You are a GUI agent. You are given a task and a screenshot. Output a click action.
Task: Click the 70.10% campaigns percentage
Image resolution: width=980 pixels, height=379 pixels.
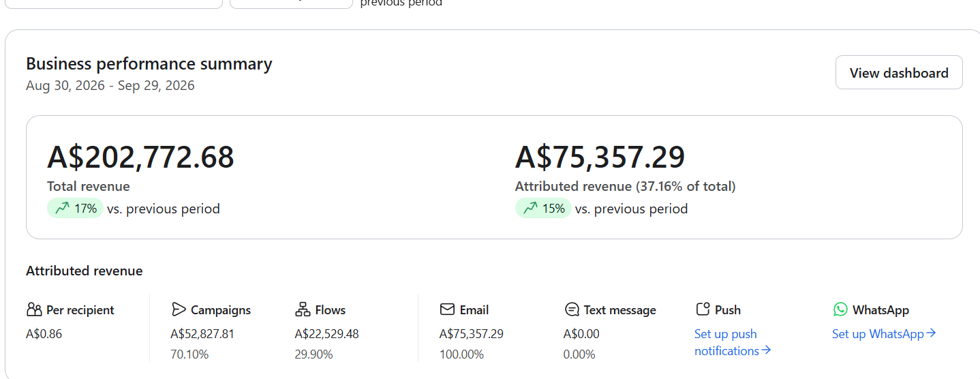click(x=189, y=354)
